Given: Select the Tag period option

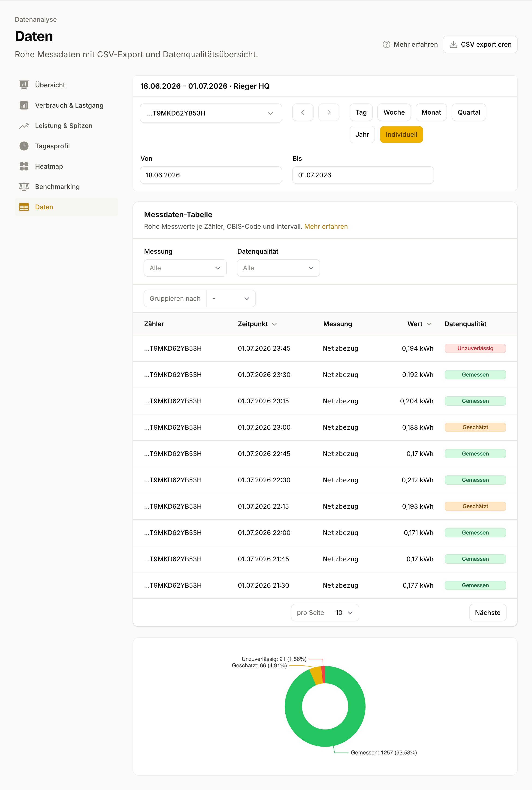Looking at the screenshot, I should coord(361,112).
